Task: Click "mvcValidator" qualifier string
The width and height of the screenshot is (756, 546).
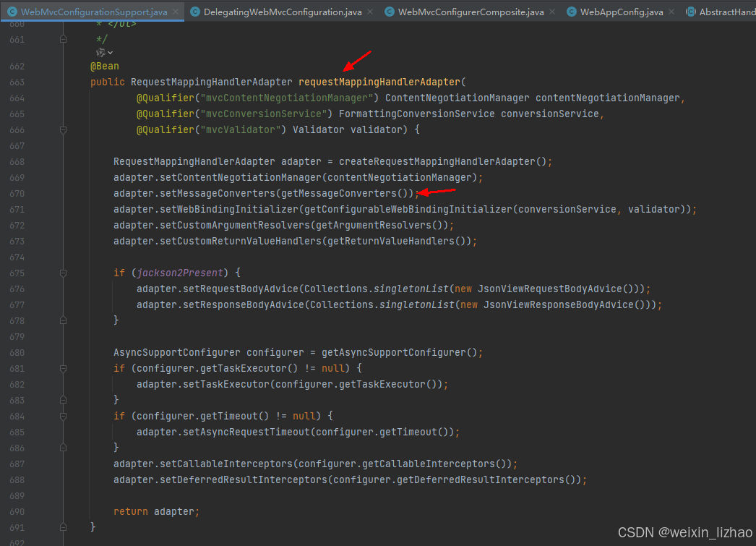Action: 241,129
